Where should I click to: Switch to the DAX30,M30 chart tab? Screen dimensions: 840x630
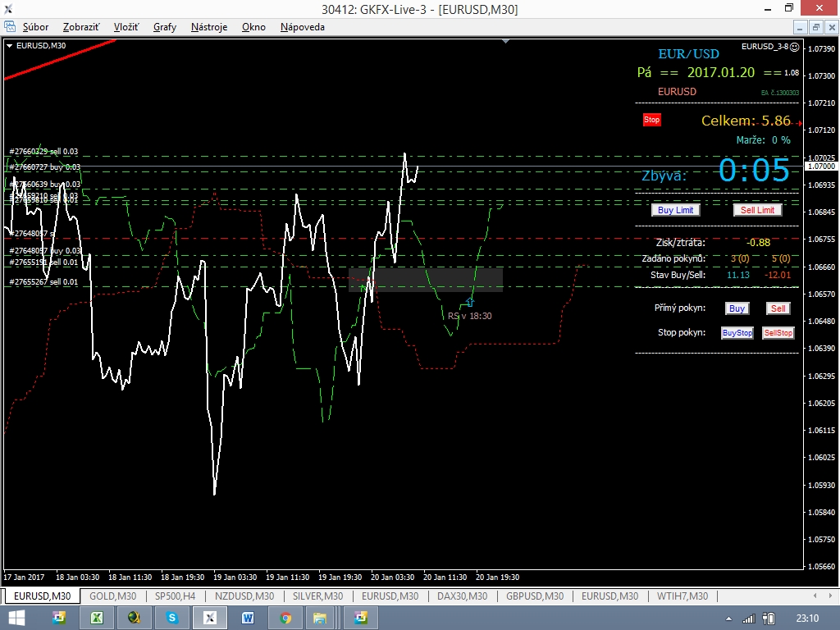coord(462,596)
